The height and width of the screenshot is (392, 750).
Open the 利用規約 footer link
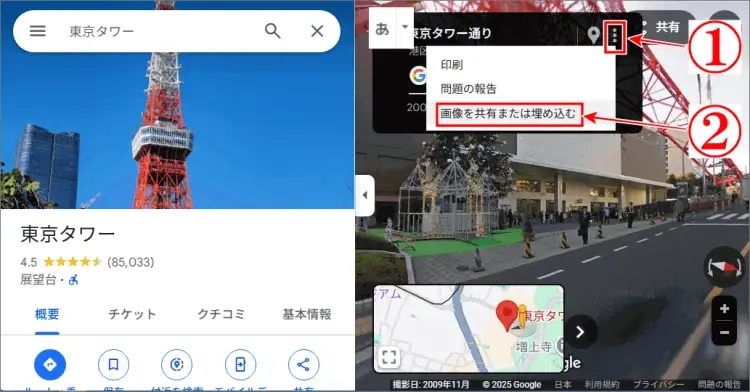click(602, 384)
